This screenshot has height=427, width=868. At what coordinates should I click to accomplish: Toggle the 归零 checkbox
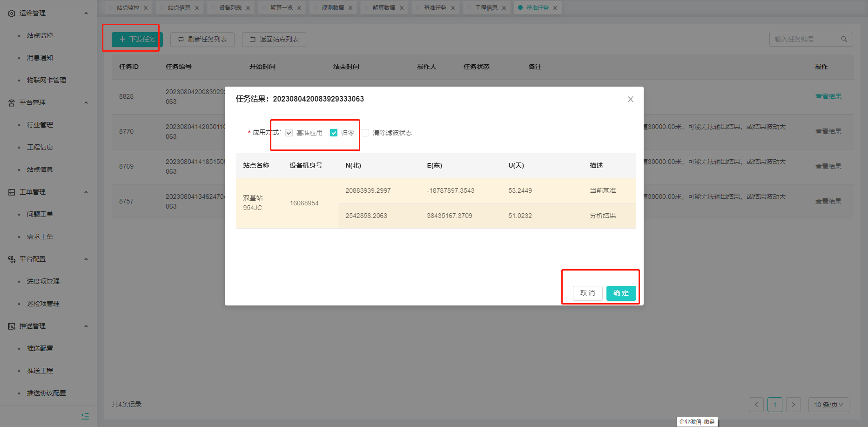(334, 133)
